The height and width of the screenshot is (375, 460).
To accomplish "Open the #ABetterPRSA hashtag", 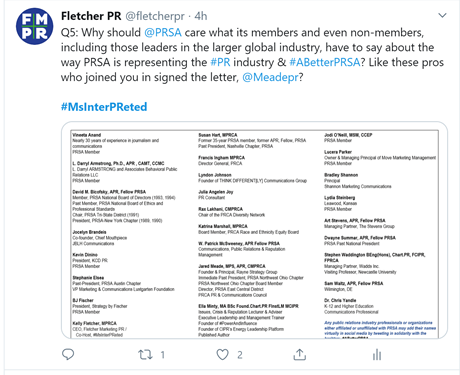I will [325, 62].
